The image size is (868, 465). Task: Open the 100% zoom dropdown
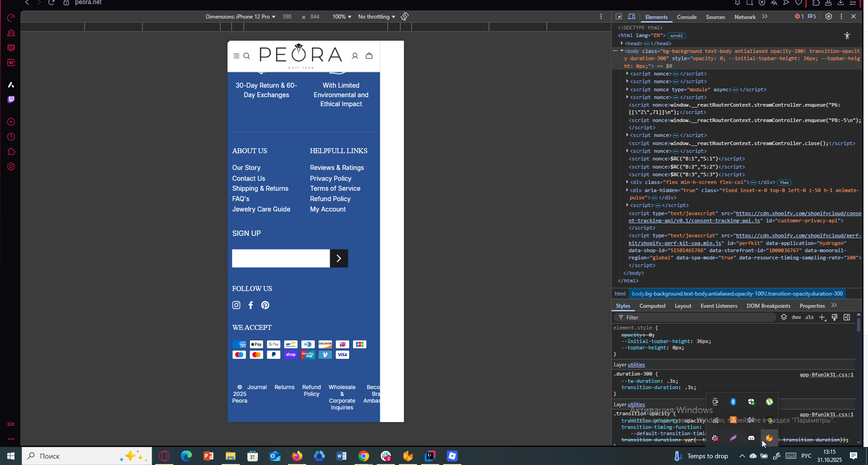pos(342,17)
